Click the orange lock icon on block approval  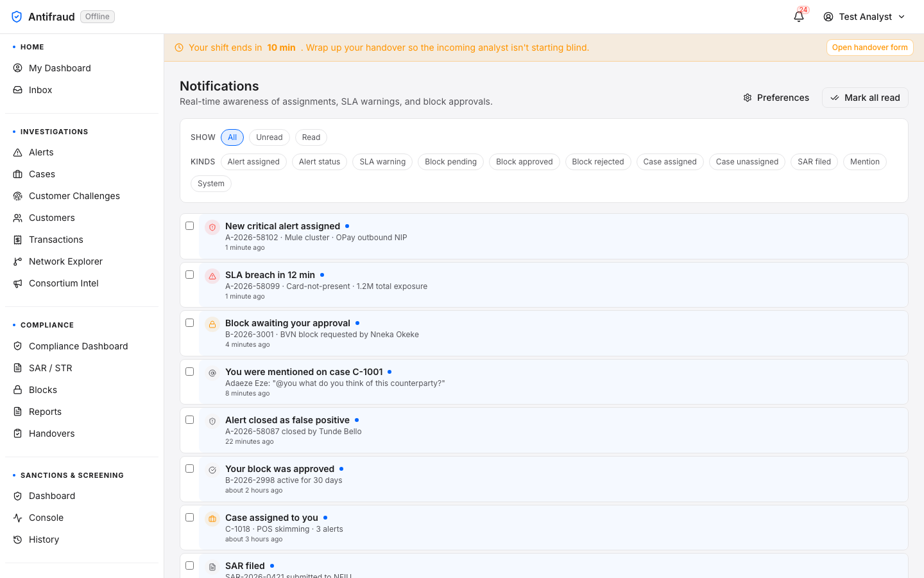click(212, 324)
